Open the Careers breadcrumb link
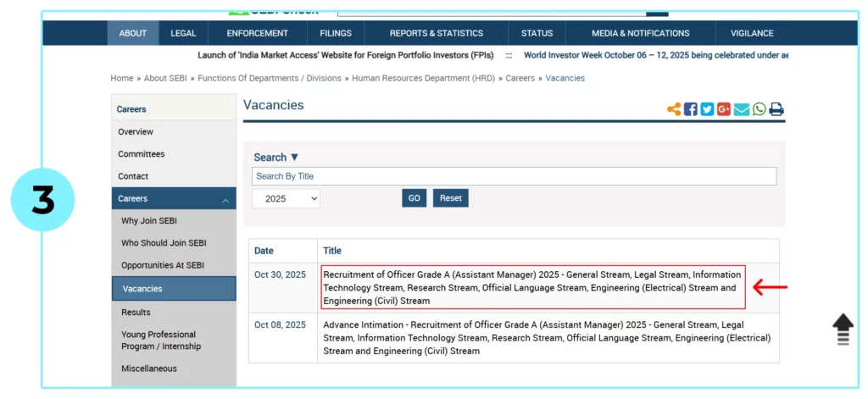The image size is (868, 399). (x=520, y=78)
